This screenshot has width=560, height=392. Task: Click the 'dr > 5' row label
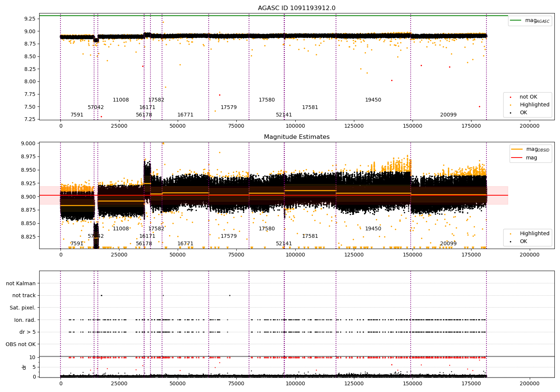pyautogui.click(x=28, y=332)
